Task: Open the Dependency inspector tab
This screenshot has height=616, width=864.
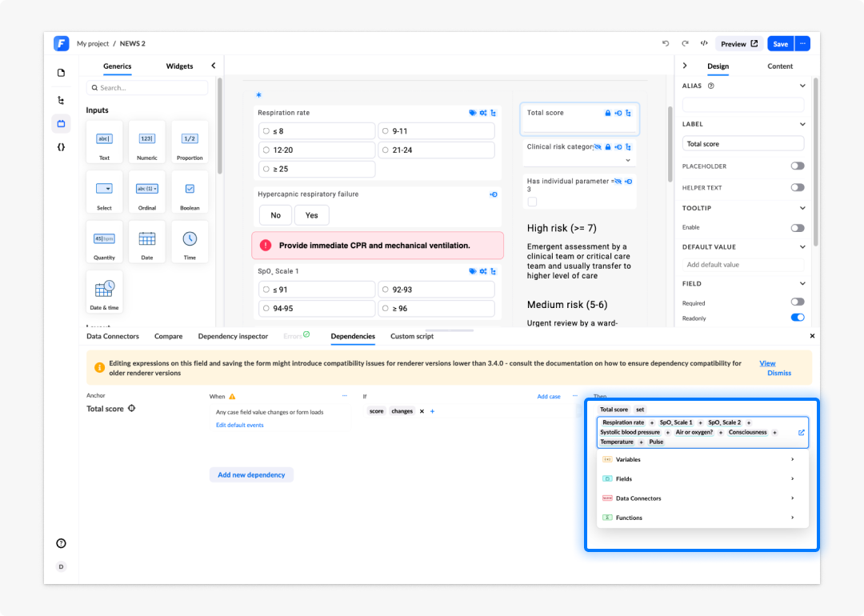Action: click(233, 336)
